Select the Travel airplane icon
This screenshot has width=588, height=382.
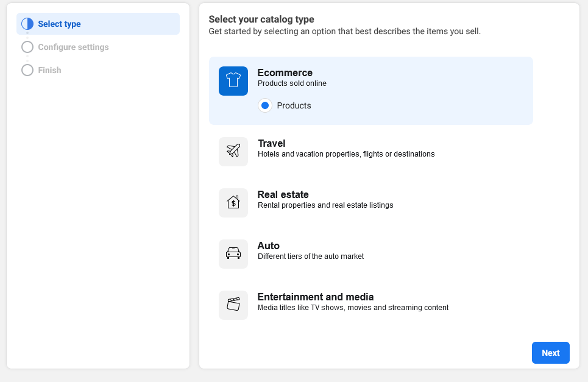[233, 152]
